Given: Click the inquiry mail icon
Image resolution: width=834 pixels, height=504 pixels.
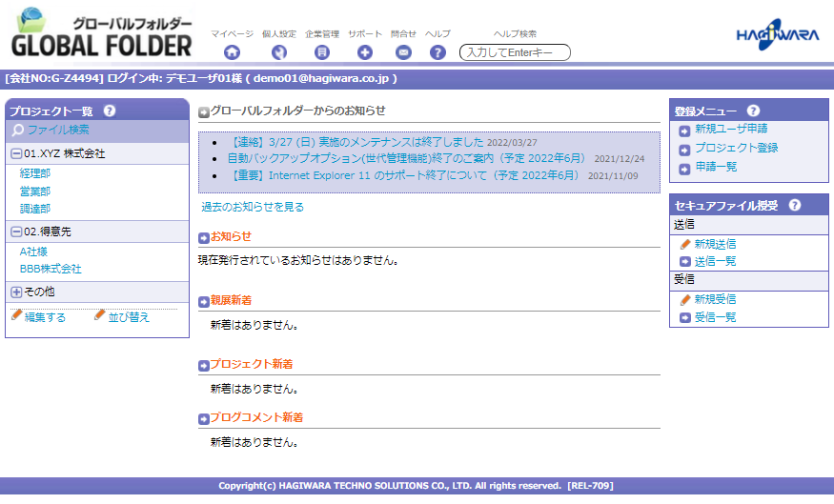Looking at the screenshot, I should click(403, 52).
